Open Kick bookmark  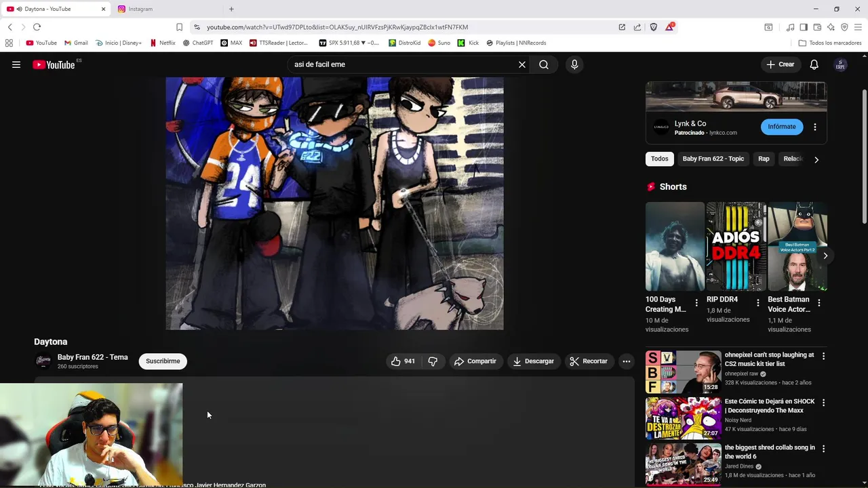pos(468,43)
